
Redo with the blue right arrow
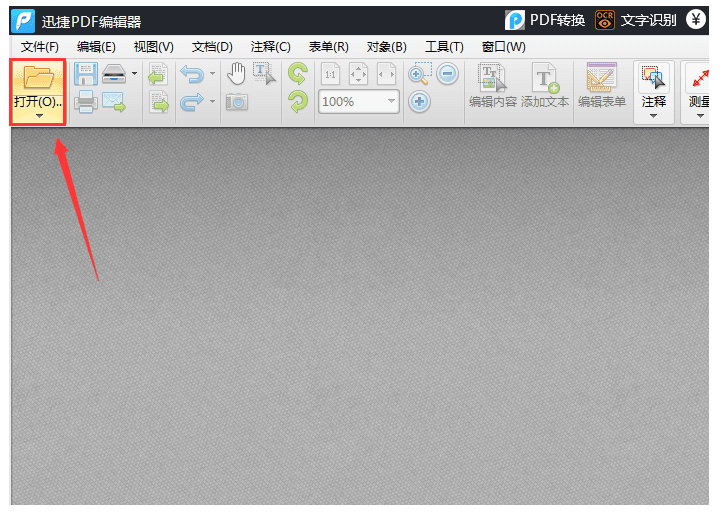click(192, 102)
